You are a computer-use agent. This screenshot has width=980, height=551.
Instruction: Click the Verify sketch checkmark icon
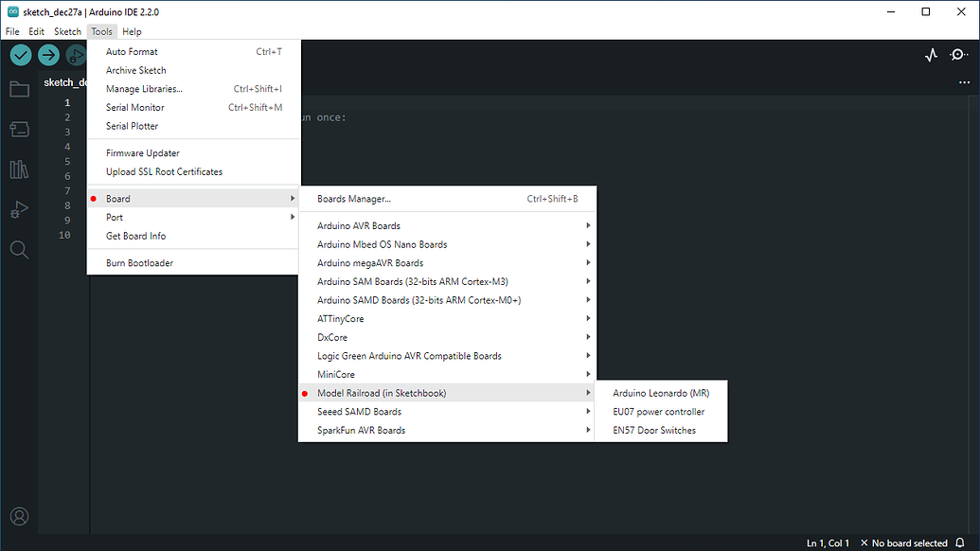click(x=20, y=55)
